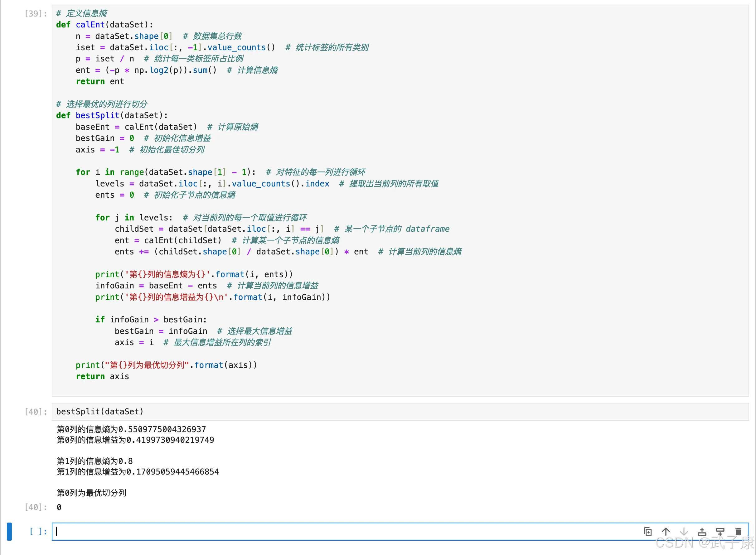Click the '# 选择最优的列进行切分' comment line

tap(102, 104)
